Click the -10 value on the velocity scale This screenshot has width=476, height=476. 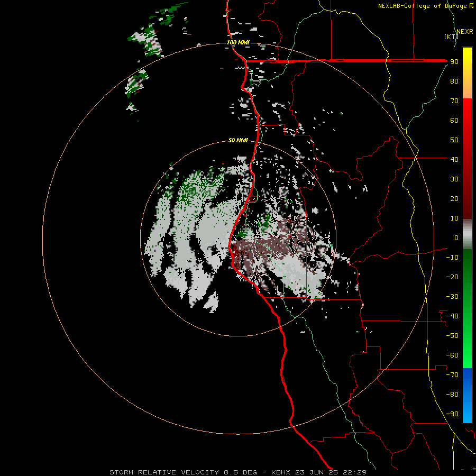[452, 258]
